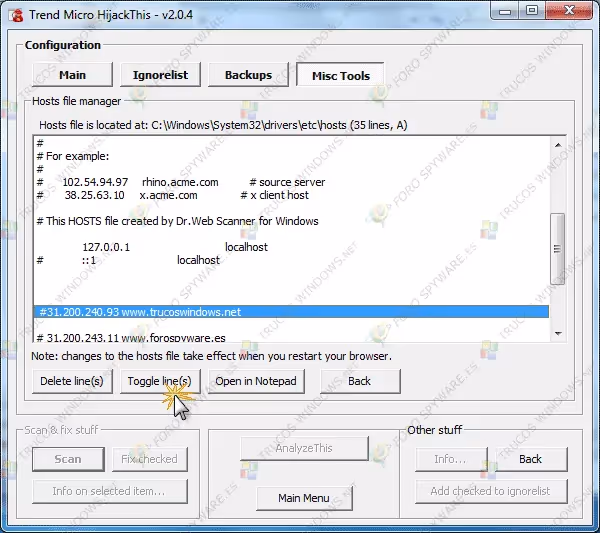Select the 127.0.0.1 localhost line
The width and height of the screenshot is (600, 533).
point(291,247)
